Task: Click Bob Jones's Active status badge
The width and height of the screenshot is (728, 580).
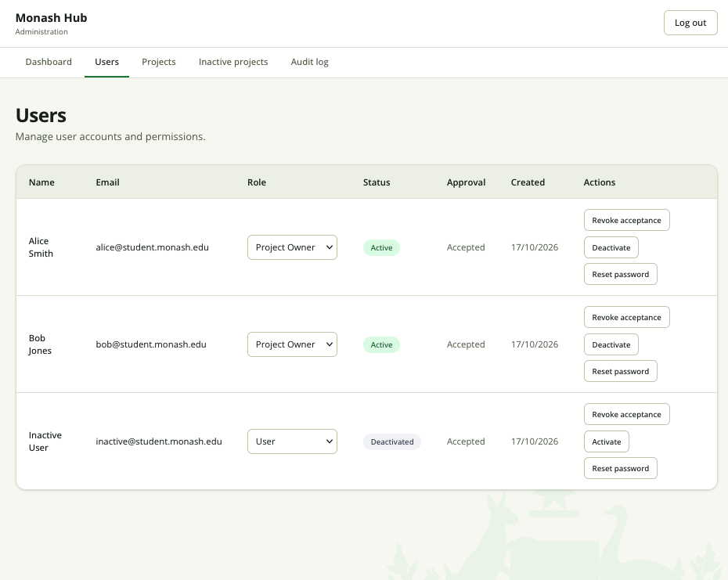Action: coord(381,344)
